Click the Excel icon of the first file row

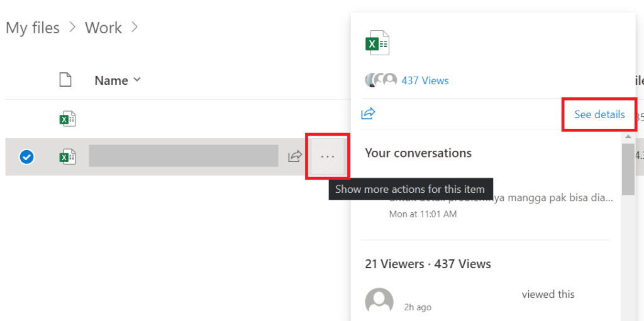click(67, 119)
